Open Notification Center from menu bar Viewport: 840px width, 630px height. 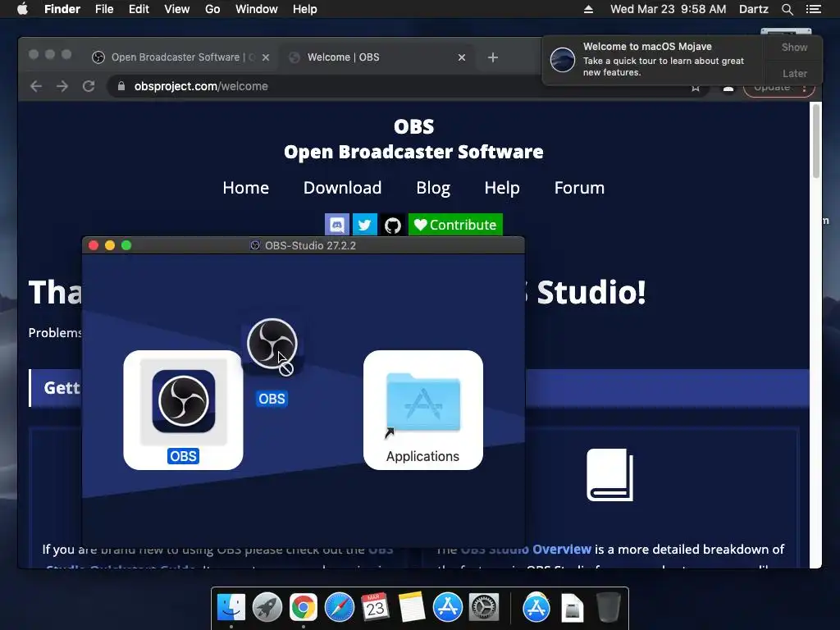(813, 9)
